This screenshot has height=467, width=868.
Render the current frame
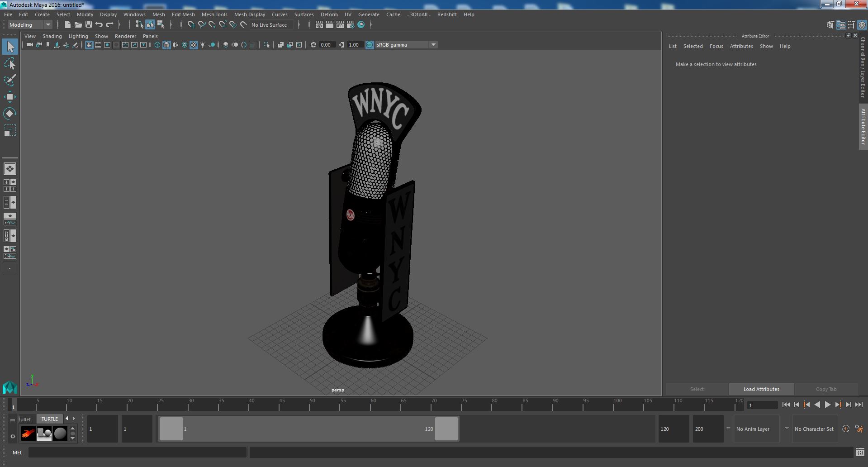tap(330, 25)
